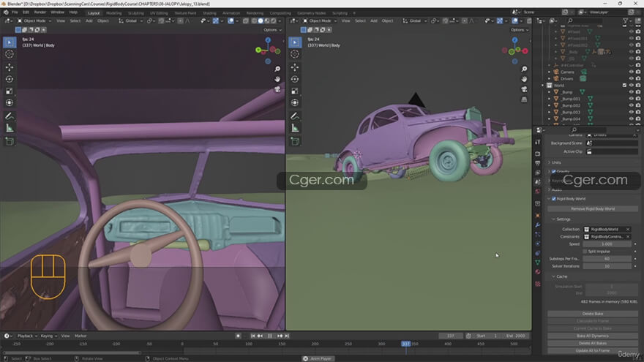Switch to the Animation workspace tab
This screenshot has width=644, height=362.
(231, 13)
